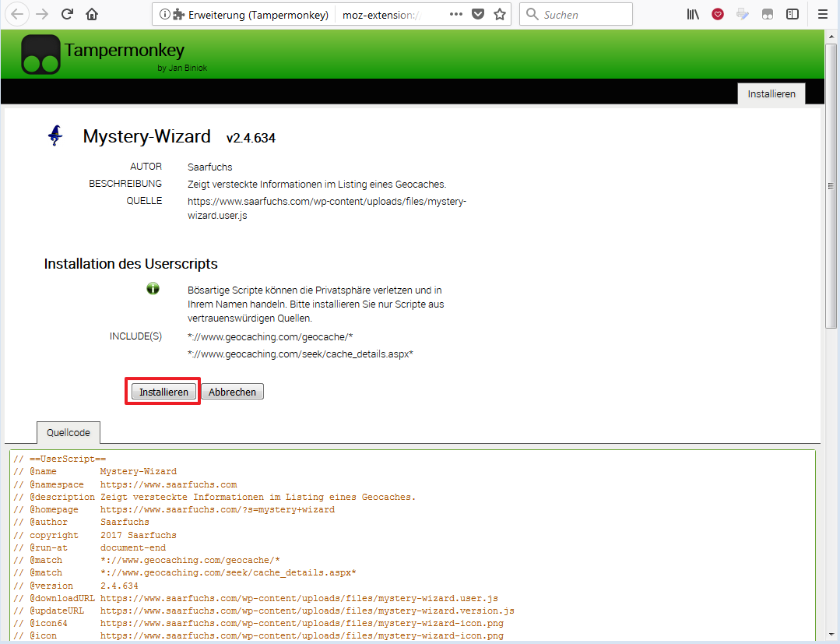Click the magnifier icon in the search box
Image resolution: width=840 pixels, height=644 pixels.
point(532,15)
